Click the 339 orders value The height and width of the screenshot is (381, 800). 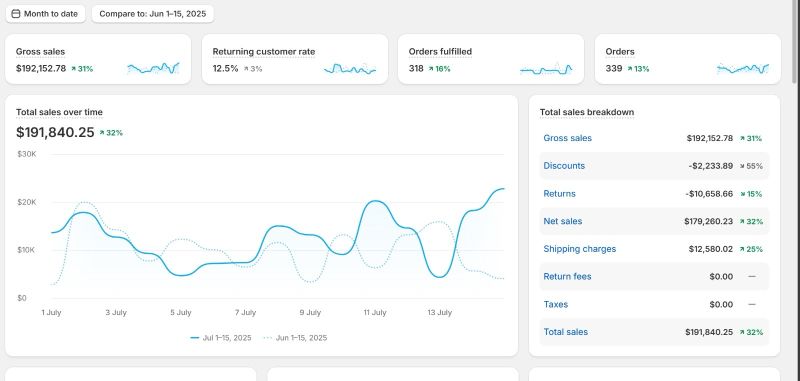coord(614,68)
